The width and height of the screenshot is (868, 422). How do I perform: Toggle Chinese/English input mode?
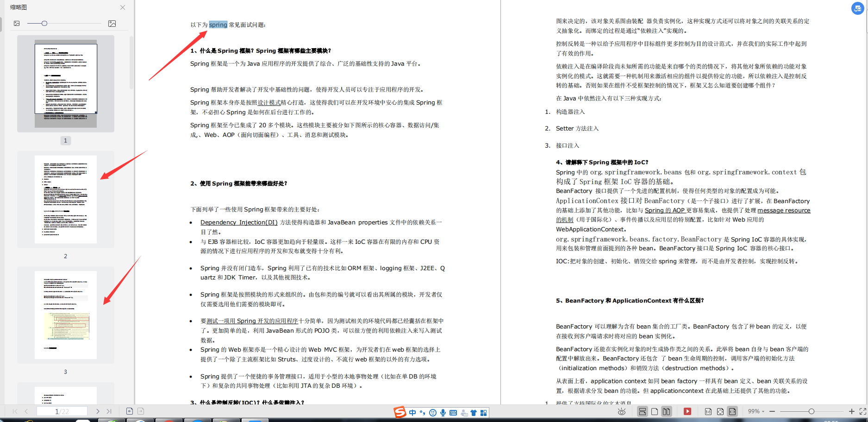pyautogui.click(x=412, y=413)
